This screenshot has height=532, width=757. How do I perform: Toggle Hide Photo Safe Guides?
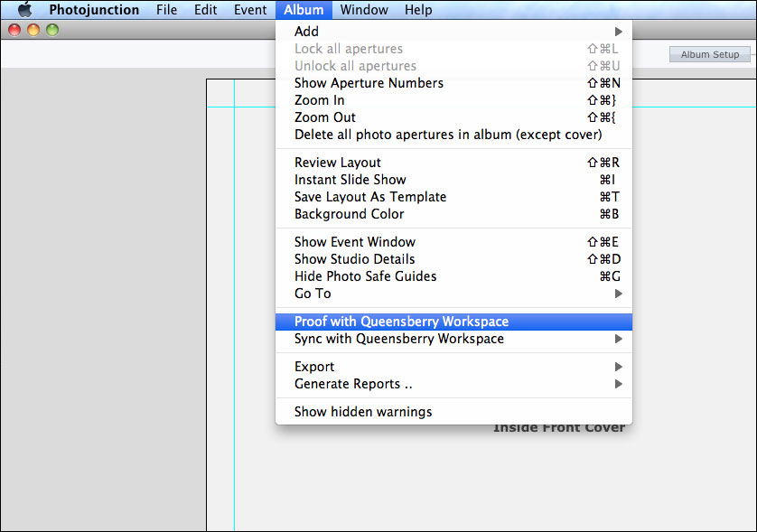click(453, 276)
